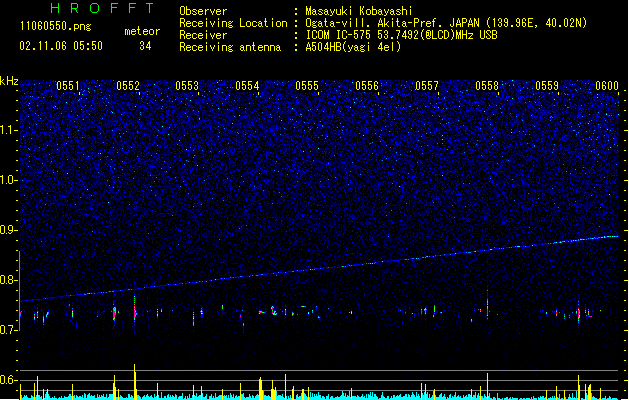Click the date stamp 02.11.06 05:50
The image size is (629, 400).
coord(61,46)
